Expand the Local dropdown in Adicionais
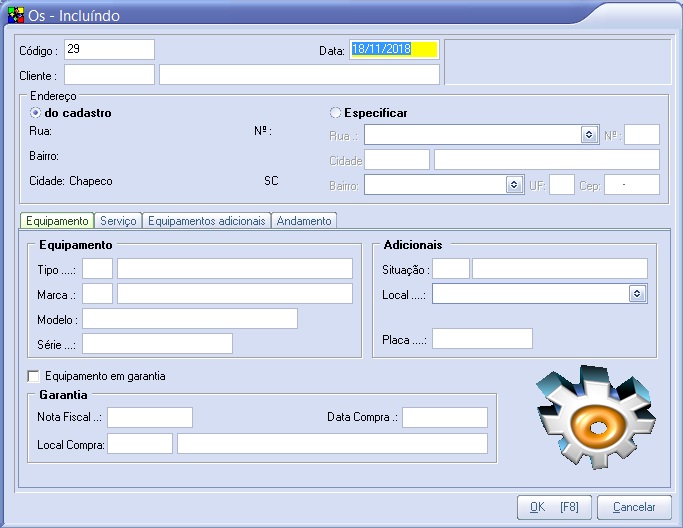The image size is (683, 528). coord(637,293)
